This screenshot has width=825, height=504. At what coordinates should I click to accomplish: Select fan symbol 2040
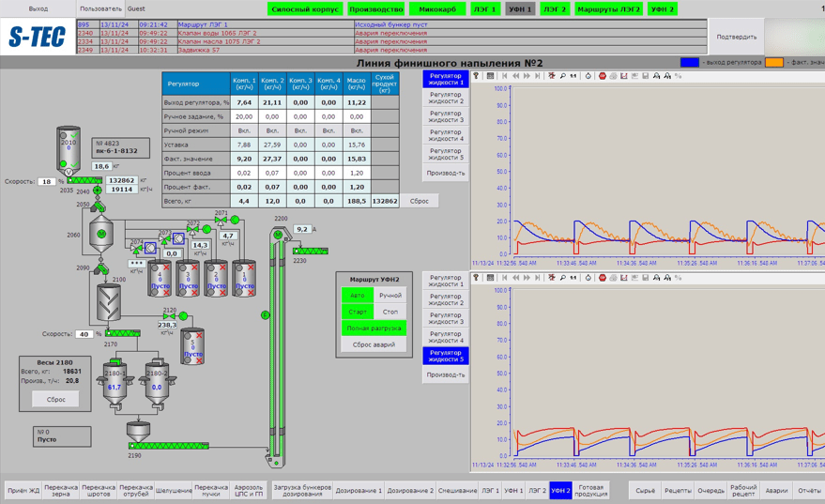[x=98, y=191]
